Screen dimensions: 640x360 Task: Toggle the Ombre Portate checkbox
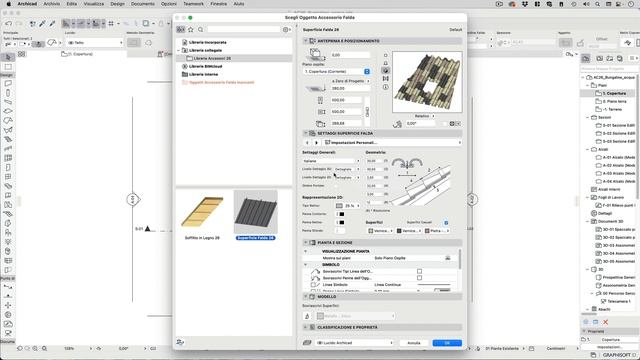click(x=336, y=186)
